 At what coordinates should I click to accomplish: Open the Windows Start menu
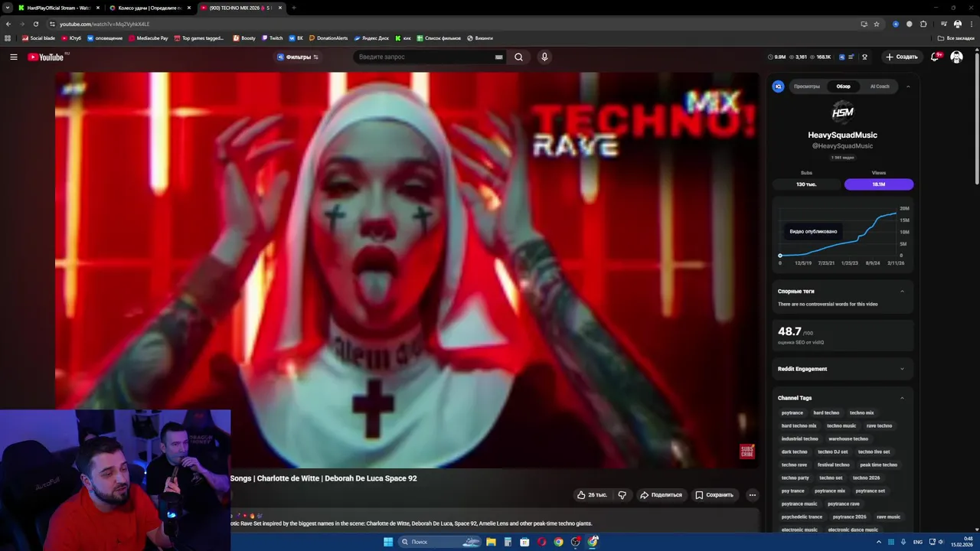(x=388, y=542)
